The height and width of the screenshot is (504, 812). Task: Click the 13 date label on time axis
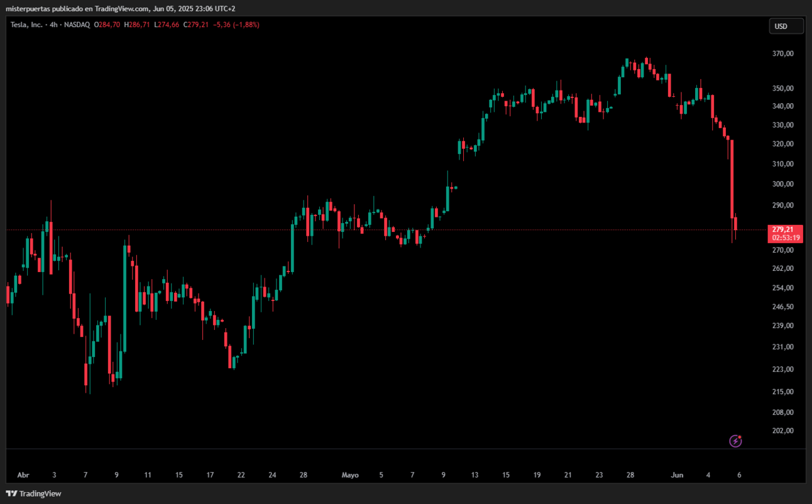[475, 475]
